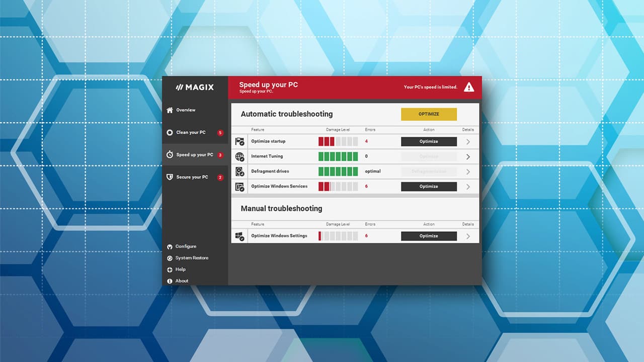Screen dimensions: 644x362
Task: Click the yellow OPTIMIZE button
Action: point(429,114)
